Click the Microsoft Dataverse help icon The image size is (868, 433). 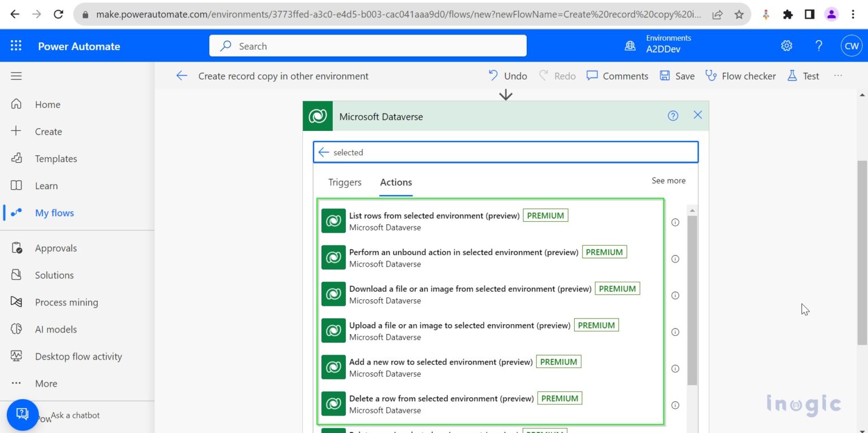(672, 116)
